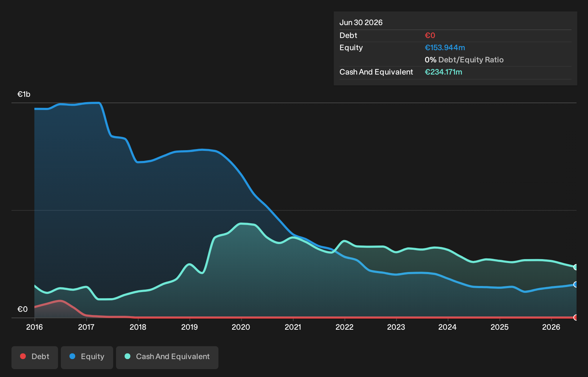Click the €0 Debt value in tooltip

[430, 35]
